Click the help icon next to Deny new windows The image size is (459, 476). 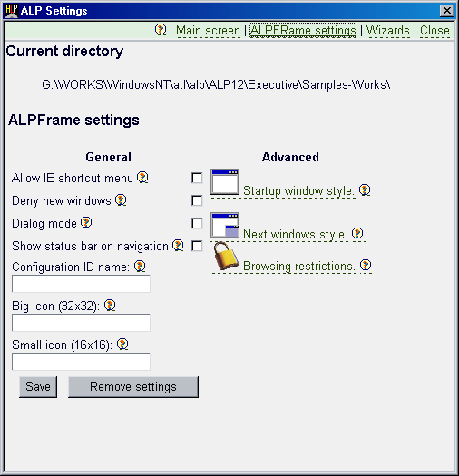tap(121, 200)
